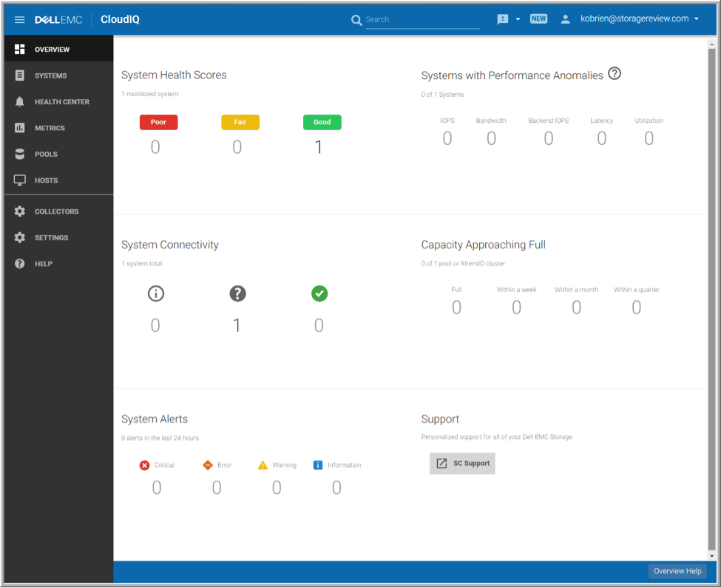Click the System Health Scores heading
Screen dimensions: 721x588
174,75
